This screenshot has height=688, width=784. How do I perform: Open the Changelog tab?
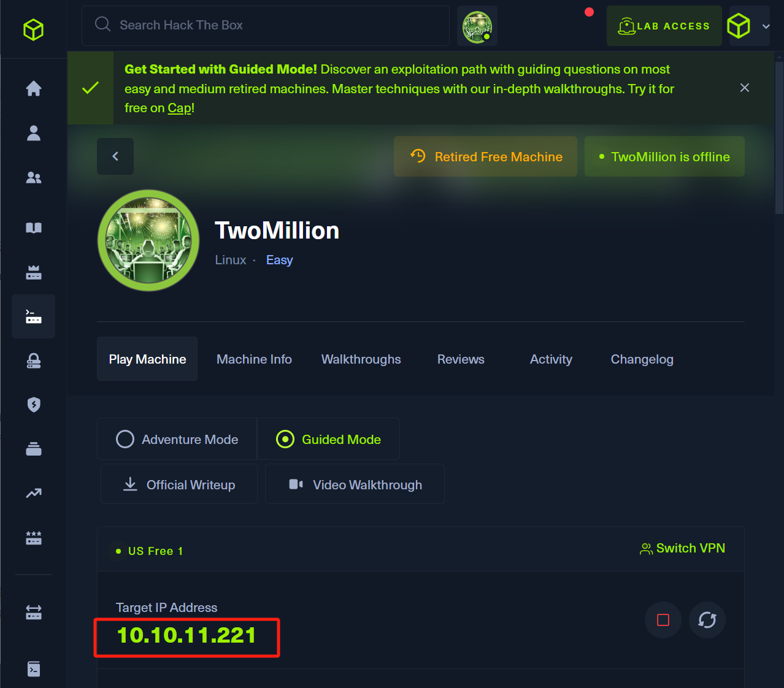click(x=642, y=359)
